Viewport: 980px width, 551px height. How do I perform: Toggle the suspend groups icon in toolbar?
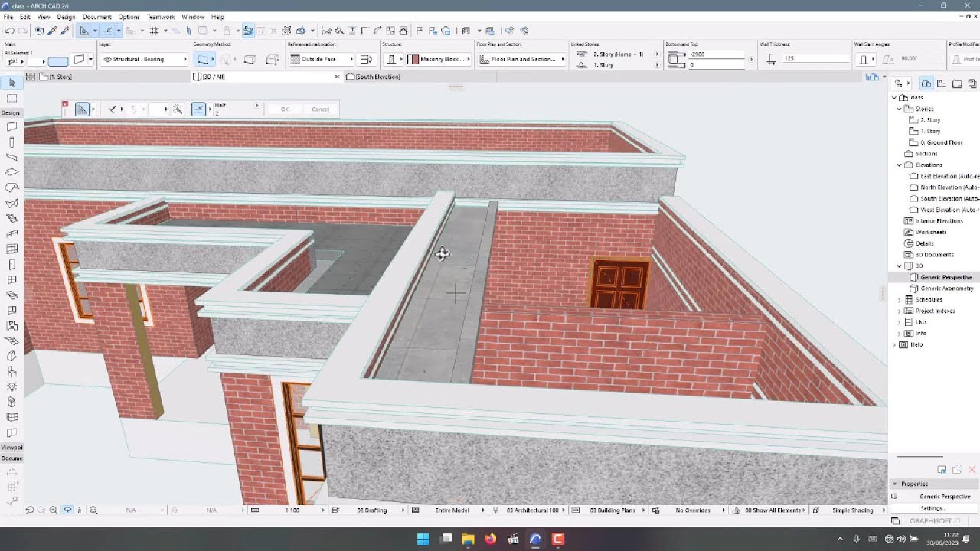(249, 31)
